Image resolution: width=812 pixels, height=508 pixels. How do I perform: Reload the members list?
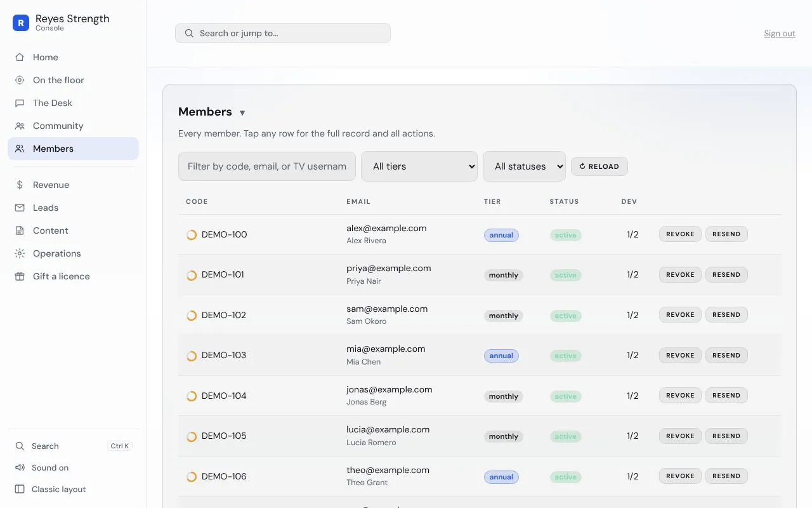pos(599,166)
